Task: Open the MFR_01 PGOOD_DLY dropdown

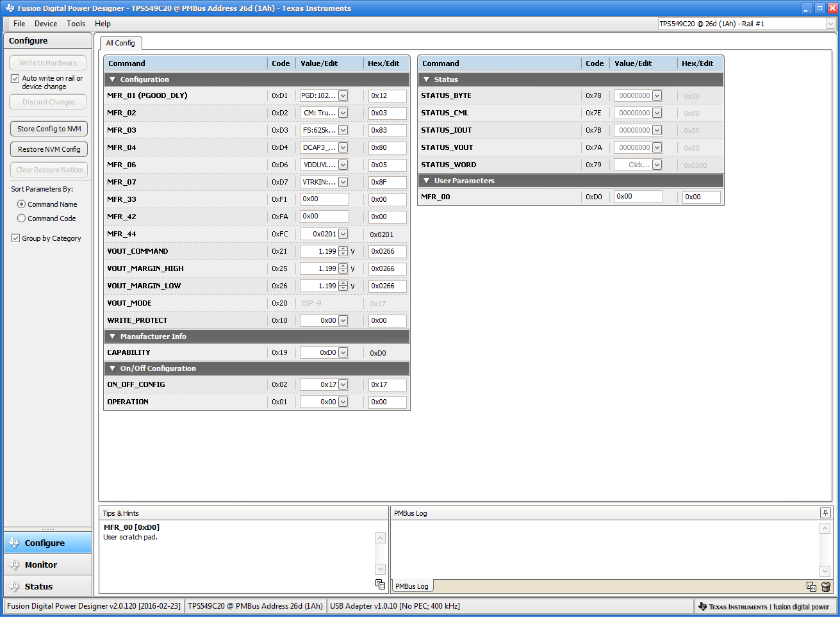Action: tap(344, 95)
